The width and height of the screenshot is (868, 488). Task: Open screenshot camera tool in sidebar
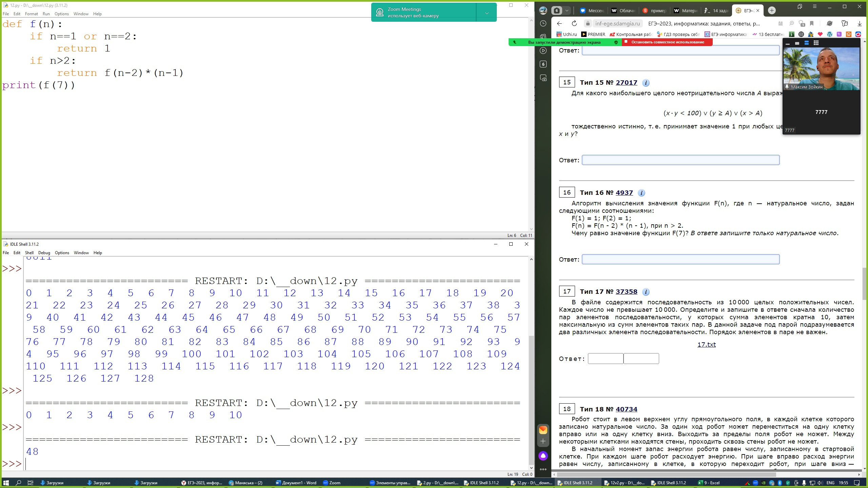click(543, 78)
